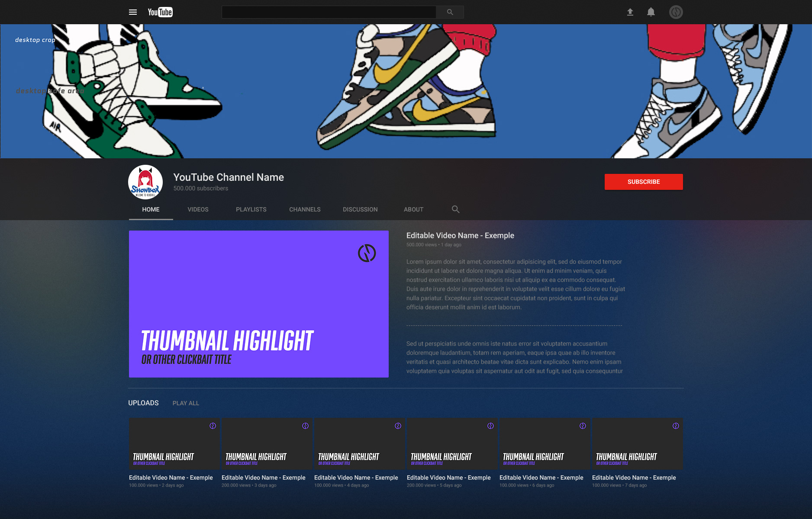
Task: Focus the top search input field
Action: click(329, 12)
